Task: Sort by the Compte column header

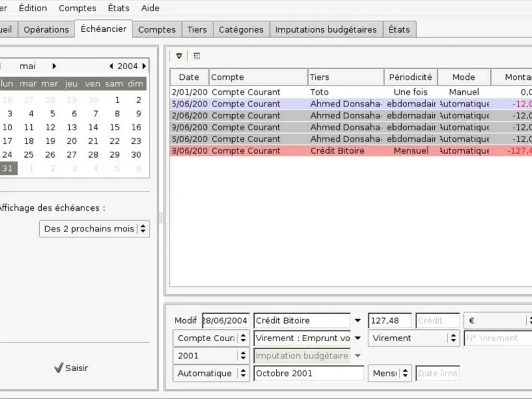Action: point(259,77)
